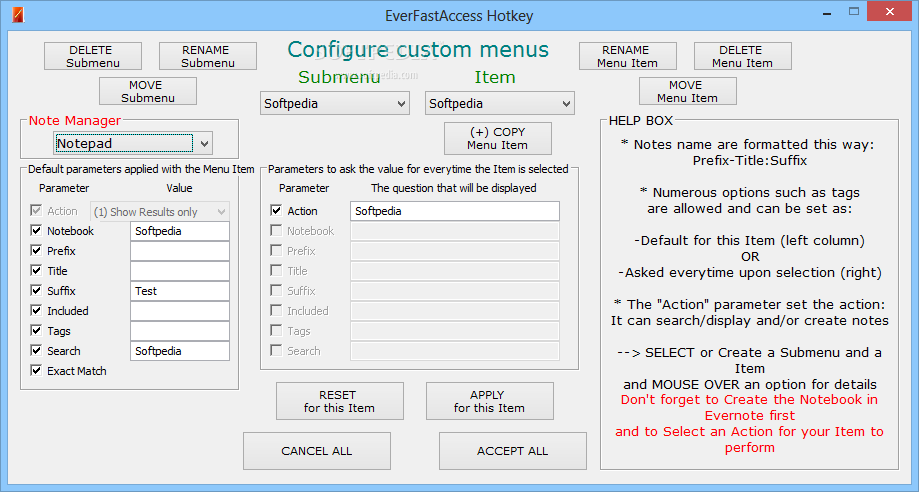The image size is (919, 492).
Task: Uncheck the Tags default parameter checkbox
Action: (x=36, y=330)
